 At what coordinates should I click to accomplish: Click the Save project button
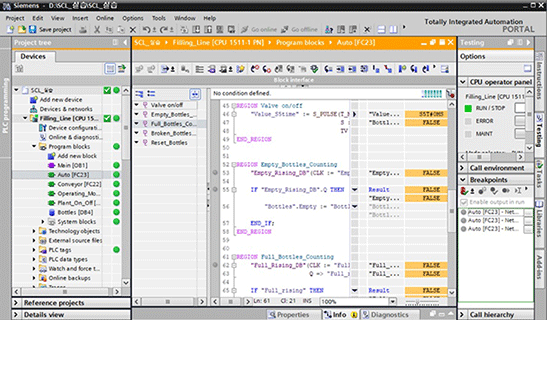[x=51, y=30]
